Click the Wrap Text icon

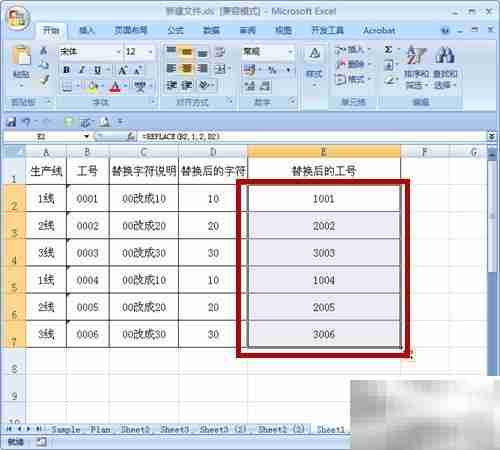point(220,52)
